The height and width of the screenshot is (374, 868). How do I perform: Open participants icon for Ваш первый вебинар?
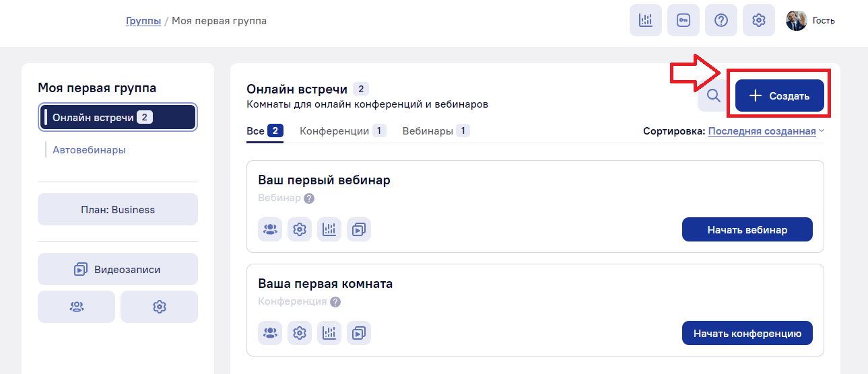270,229
